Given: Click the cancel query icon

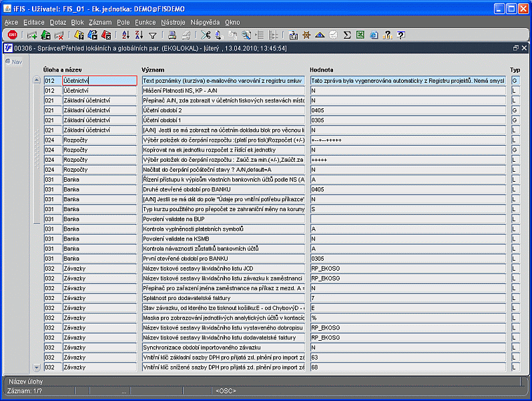Looking at the screenshot, I should click(x=106, y=35).
